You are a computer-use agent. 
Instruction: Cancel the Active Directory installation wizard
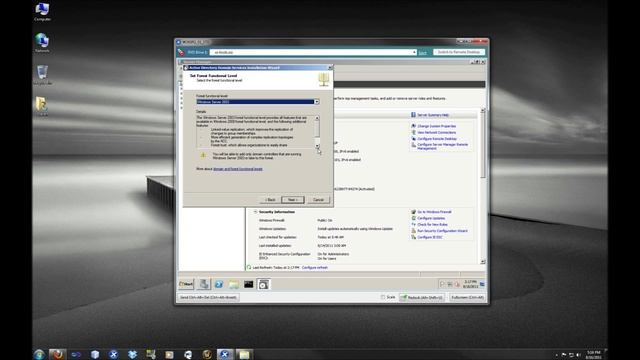click(318, 200)
